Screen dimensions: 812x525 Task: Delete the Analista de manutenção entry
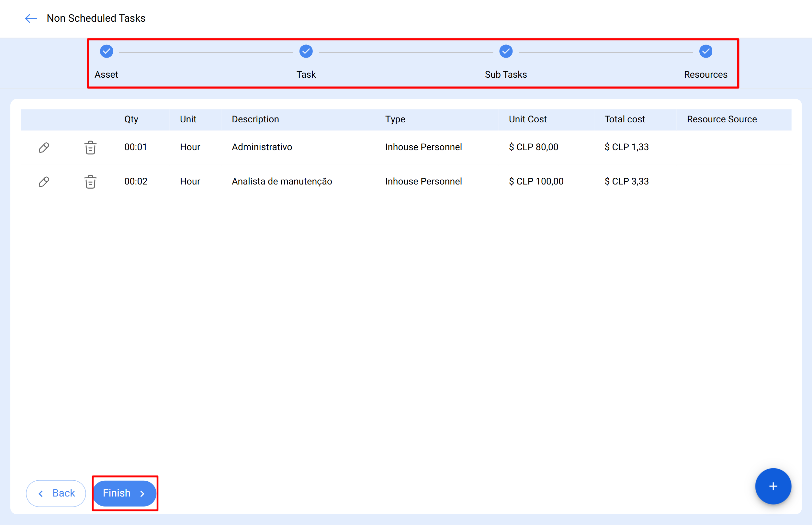tap(90, 181)
